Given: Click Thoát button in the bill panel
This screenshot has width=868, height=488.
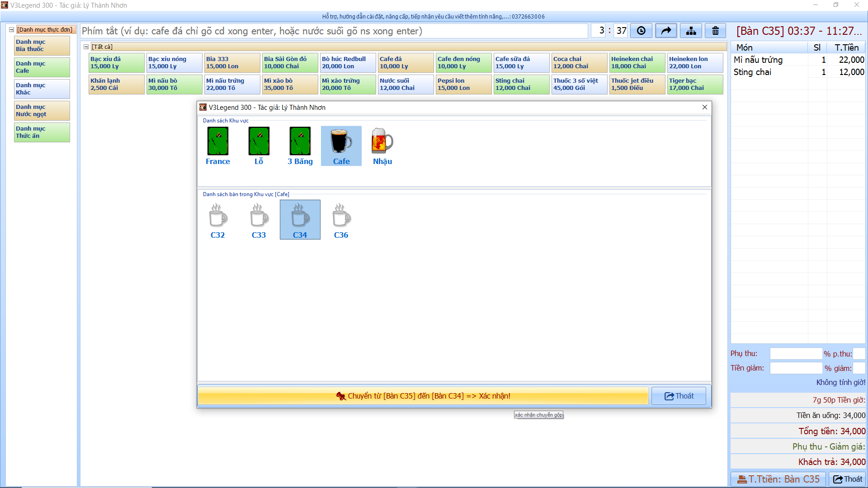Looking at the screenshot, I should pyautogui.click(x=848, y=479).
